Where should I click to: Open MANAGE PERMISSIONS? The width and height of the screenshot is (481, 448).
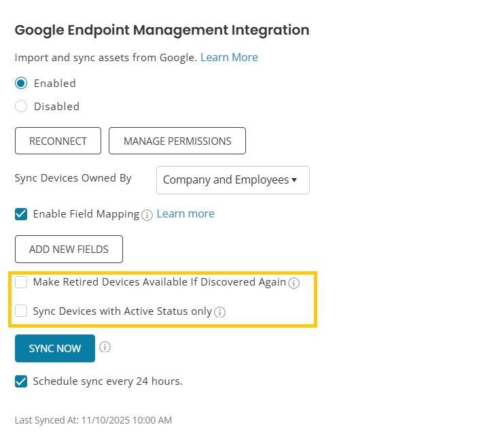click(177, 141)
